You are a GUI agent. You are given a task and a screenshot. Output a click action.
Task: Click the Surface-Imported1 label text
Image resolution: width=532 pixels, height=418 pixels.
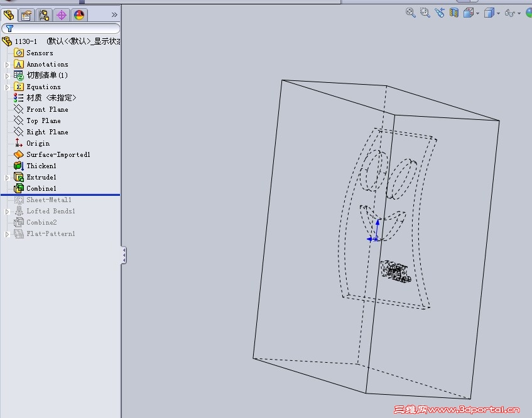point(58,154)
